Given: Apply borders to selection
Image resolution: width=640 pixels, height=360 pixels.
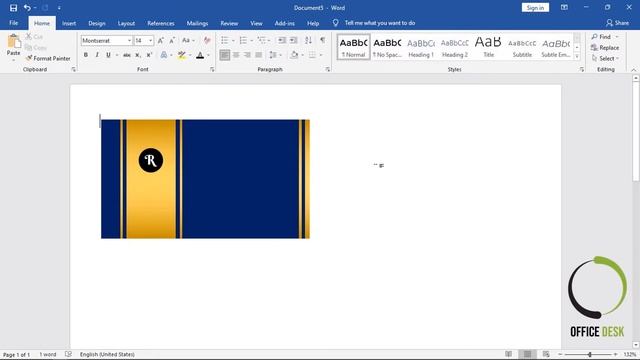Looking at the screenshot, I should tap(312, 55).
